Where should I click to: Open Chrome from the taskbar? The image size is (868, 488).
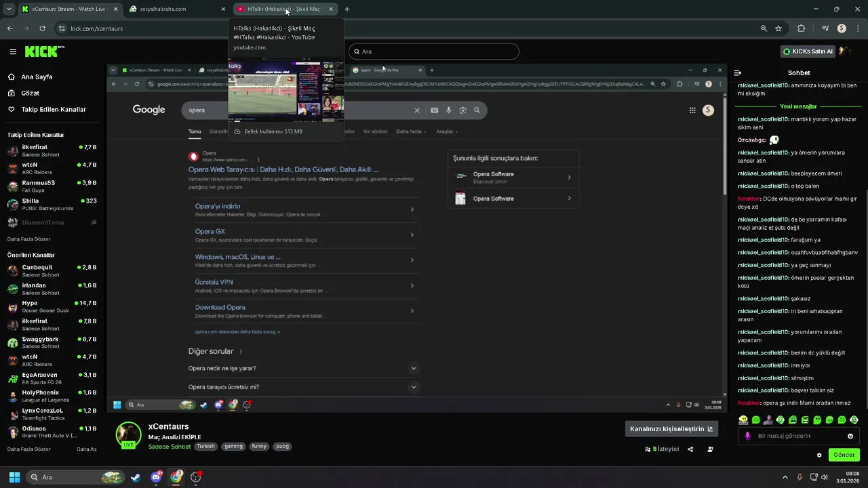(x=176, y=477)
